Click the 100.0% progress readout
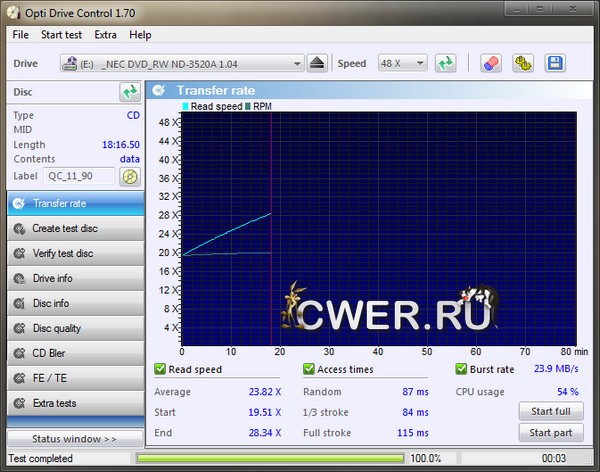Screen dimensions: 600x472 pos(426,458)
